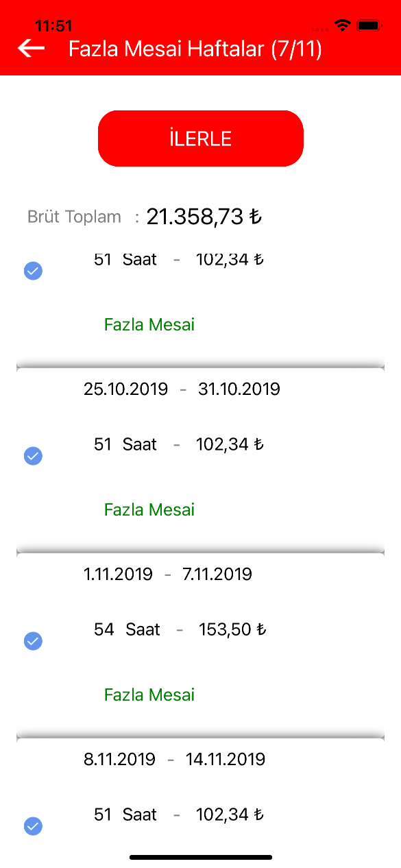Tap the 54 Saat - 153,50 ₺ entry

point(180,629)
